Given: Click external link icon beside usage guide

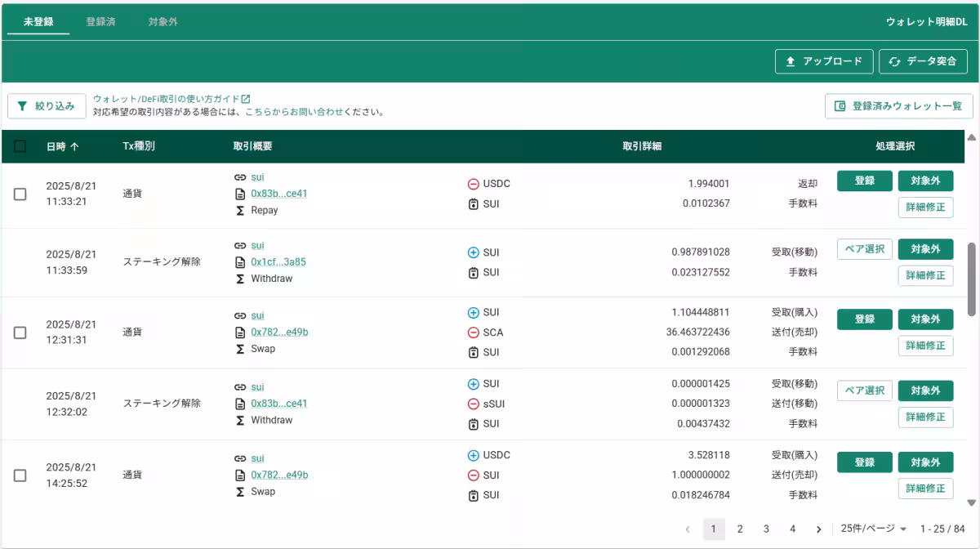Looking at the screenshot, I should click(x=246, y=99).
